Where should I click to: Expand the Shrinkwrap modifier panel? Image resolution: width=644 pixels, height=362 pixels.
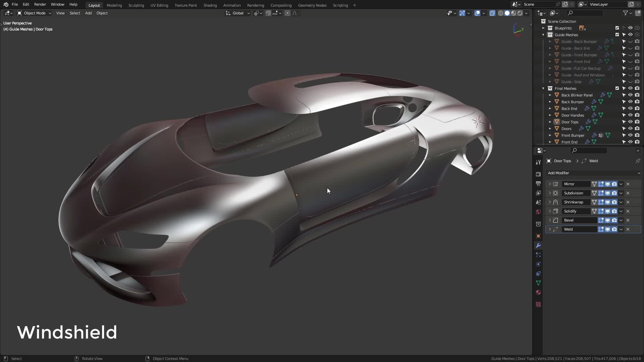click(x=549, y=202)
